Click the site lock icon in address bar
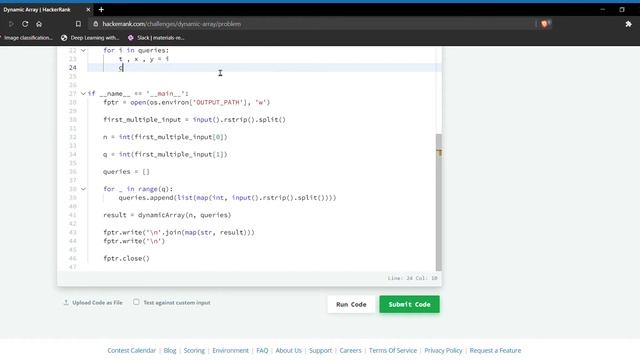This screenshot has height=360, width=640. coord(96,24)
